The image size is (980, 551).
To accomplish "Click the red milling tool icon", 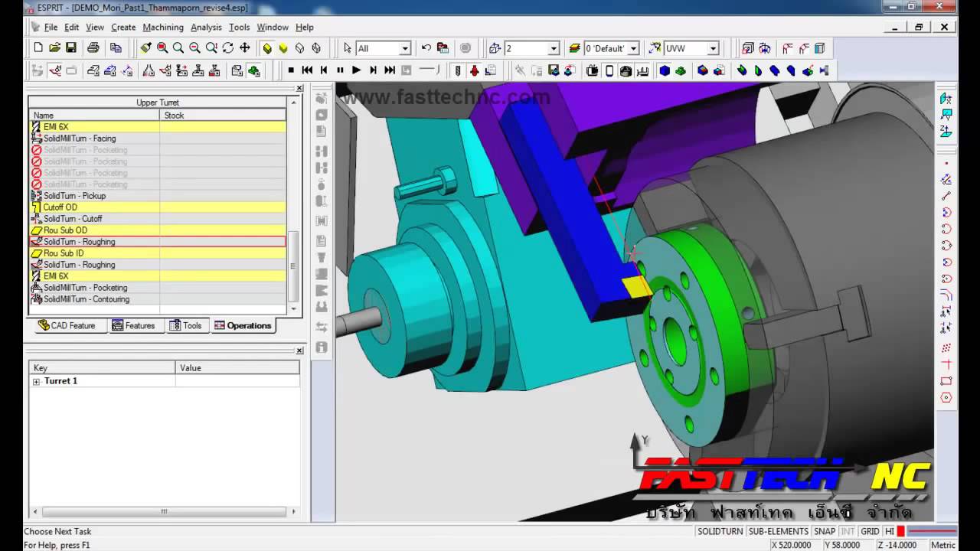I will 475,70.
